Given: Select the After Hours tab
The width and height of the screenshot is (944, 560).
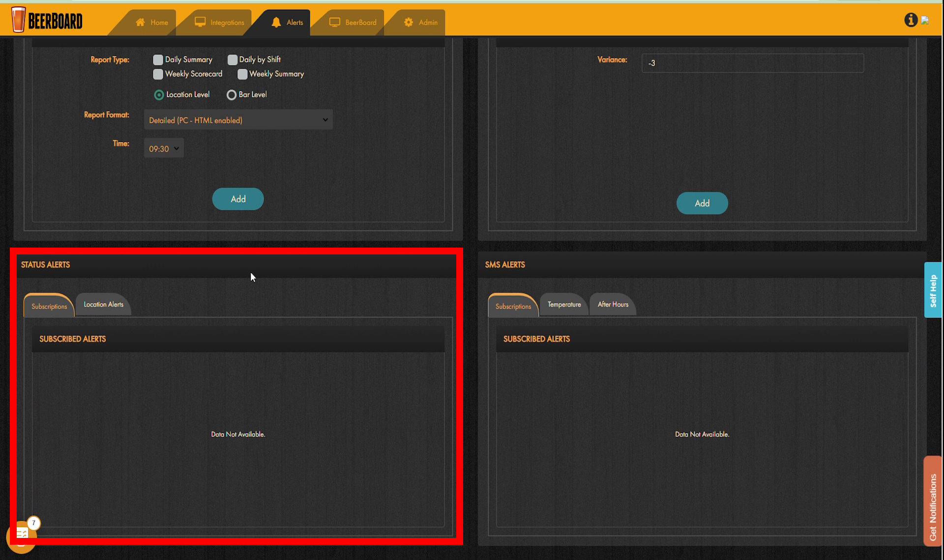Looking at the screenshot, I should (613, 305).
